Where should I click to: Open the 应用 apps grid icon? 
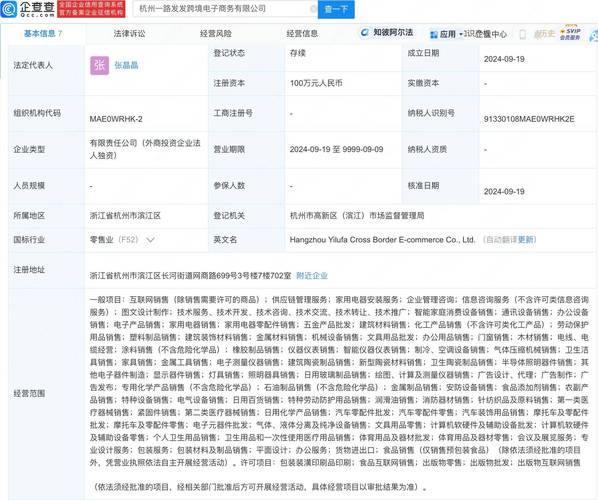click(x=434, y=35)
